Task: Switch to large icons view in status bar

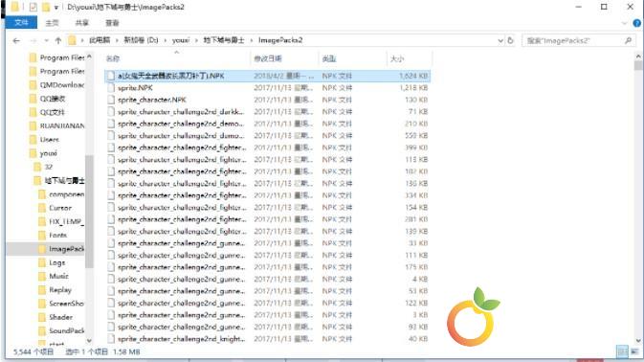Action: tap(635, 351)
